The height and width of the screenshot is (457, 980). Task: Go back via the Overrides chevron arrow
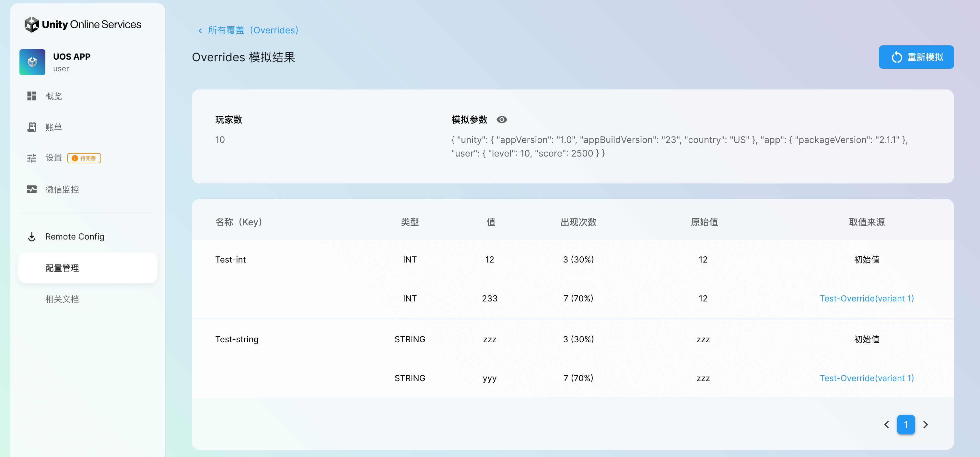tap(200, 30)
